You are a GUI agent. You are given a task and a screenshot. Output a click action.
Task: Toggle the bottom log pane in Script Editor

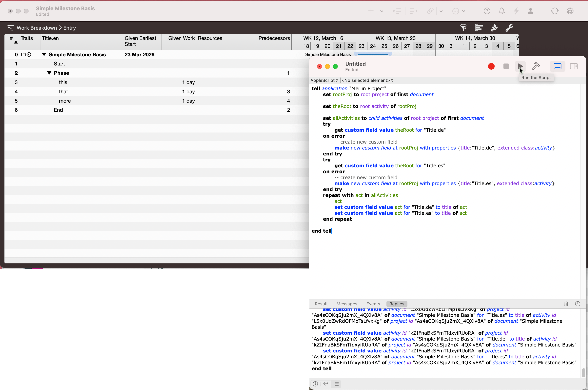point(557,66)
